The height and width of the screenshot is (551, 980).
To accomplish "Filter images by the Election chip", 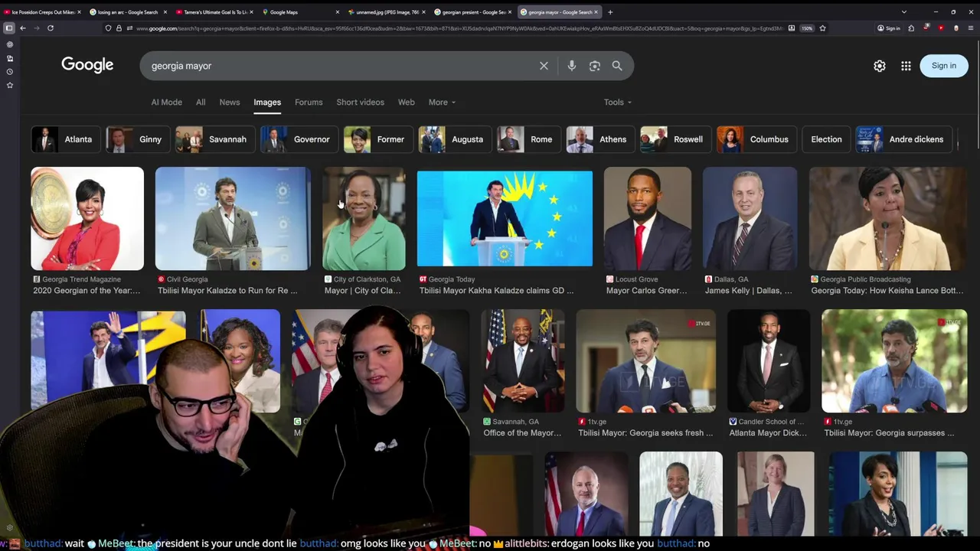I will pyautogui.click(x=826, y=139).
